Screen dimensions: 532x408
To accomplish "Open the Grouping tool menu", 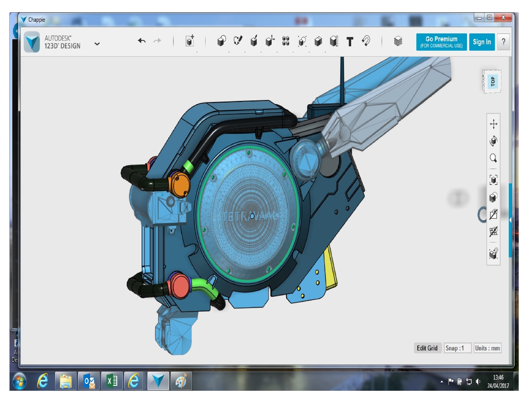I will (x=302, y=41).
